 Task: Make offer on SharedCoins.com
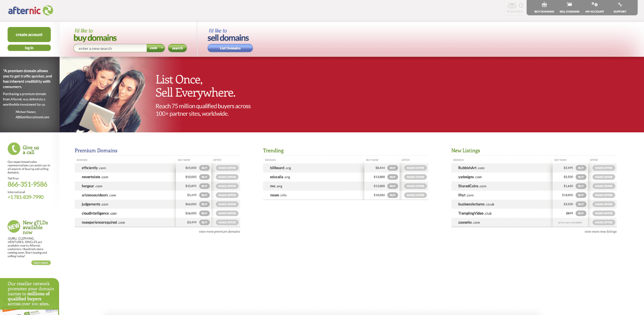coord(604,186)
